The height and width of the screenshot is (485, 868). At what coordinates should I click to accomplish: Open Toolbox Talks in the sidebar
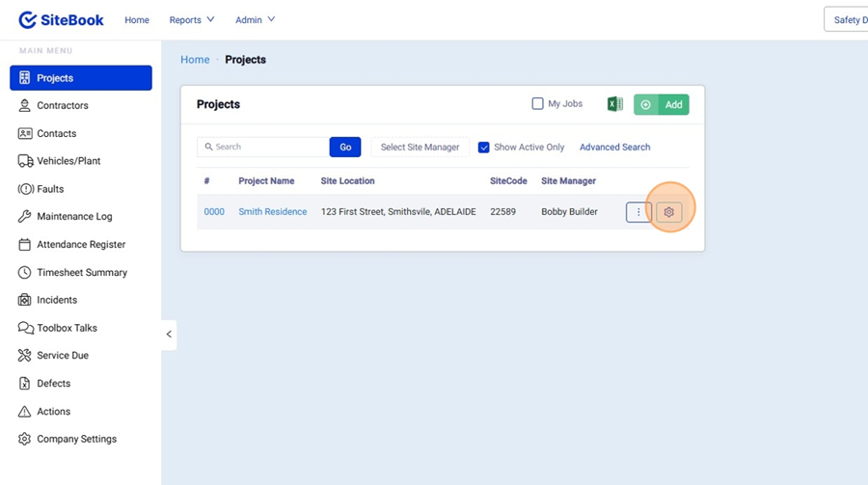[67, 328]
